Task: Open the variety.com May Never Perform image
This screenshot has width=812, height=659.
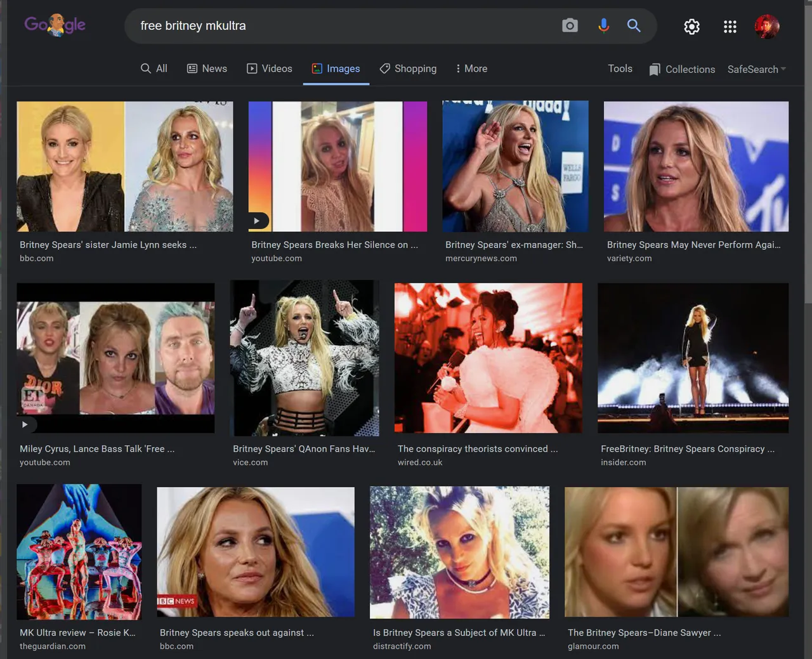Action: 696,166
